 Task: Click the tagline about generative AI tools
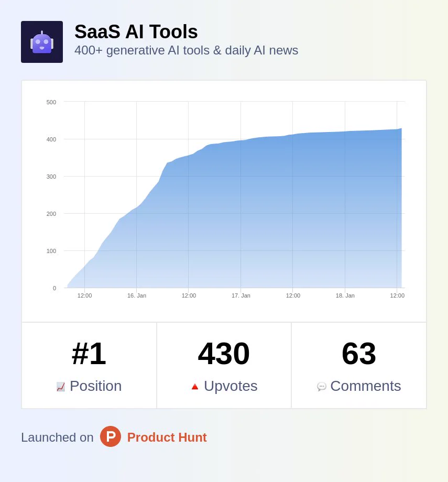point(187,50)
